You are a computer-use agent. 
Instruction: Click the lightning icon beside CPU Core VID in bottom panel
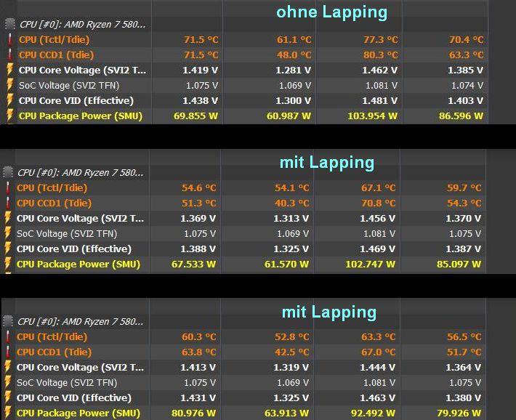[x=8, y=397]
